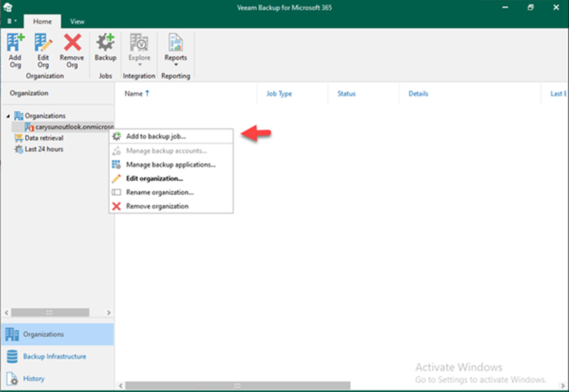569x392 pixels.
Task: Minimize the Veeam Backup window
Action: click(505, 7)
